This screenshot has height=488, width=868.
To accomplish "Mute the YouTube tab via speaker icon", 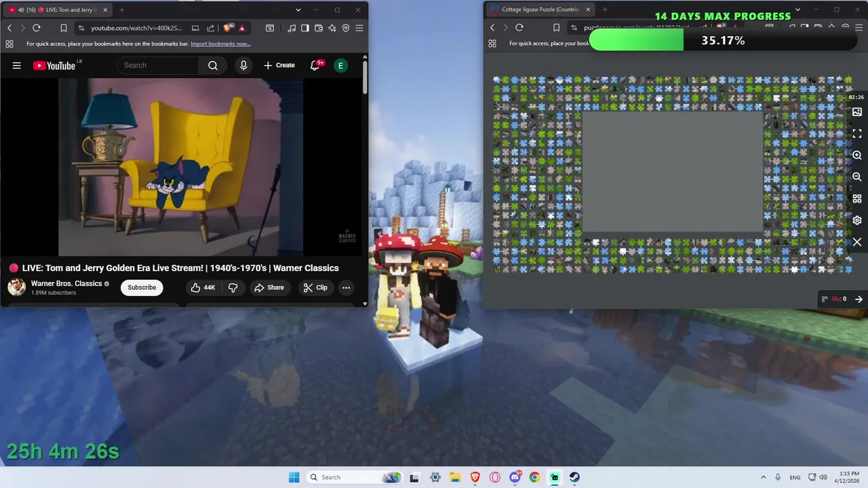I will pos(21,10).
